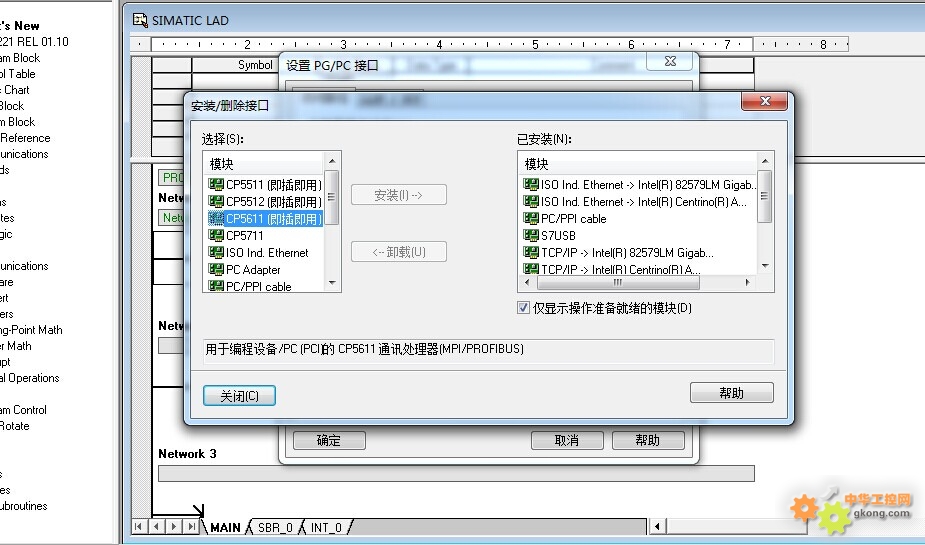This screenshot has height=545, width=925.
Task: Select CP5512 module in selection list
Action: tap(265, 202)
